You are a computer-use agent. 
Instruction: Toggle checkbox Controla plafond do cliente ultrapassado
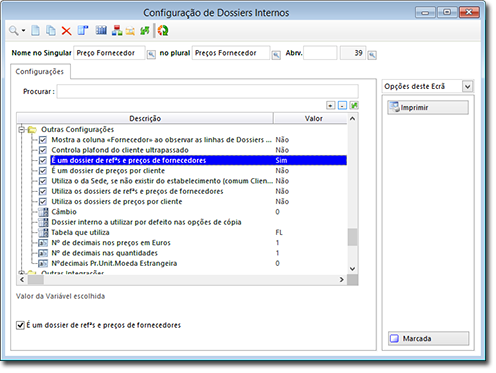coord(43,150)
